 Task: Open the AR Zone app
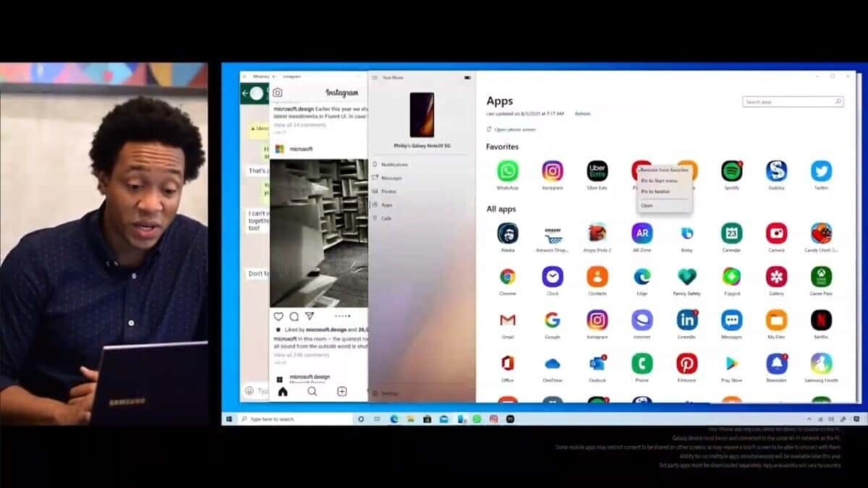click(642, 233)
